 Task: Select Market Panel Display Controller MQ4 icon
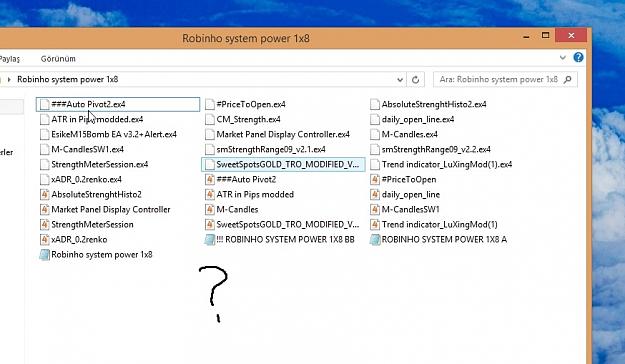(45, 210)
